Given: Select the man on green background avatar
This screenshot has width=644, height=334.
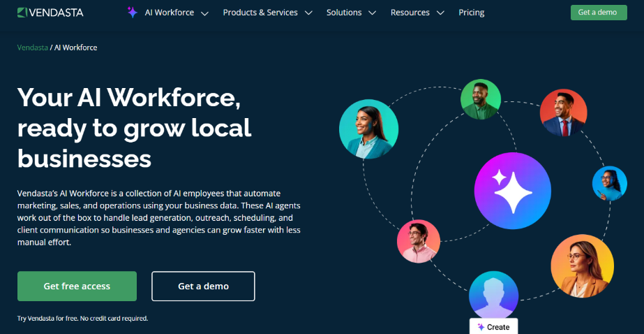Looking at the screenshot, I should coord(480,99).
